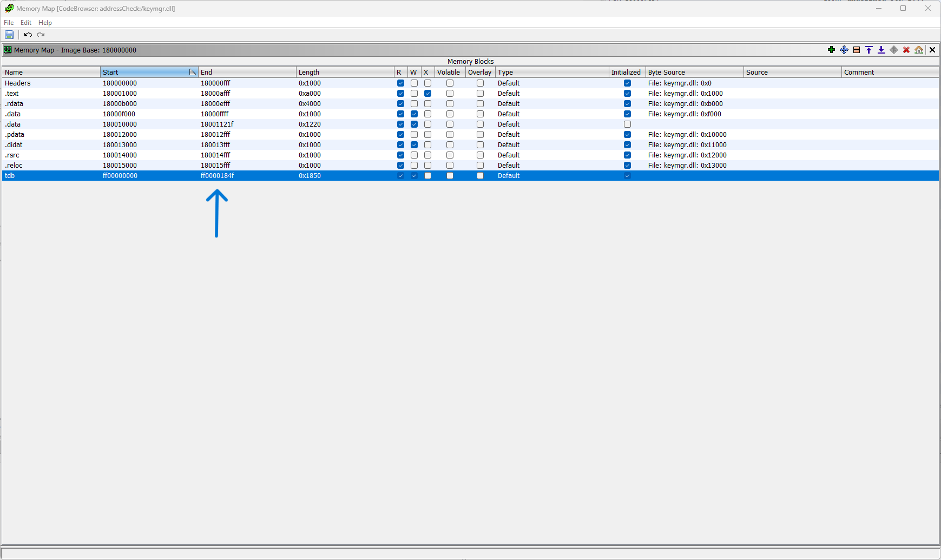The image size is (941, 560).
Task: Toggle write permission for the .rsrc block
Action: point(414,155)
